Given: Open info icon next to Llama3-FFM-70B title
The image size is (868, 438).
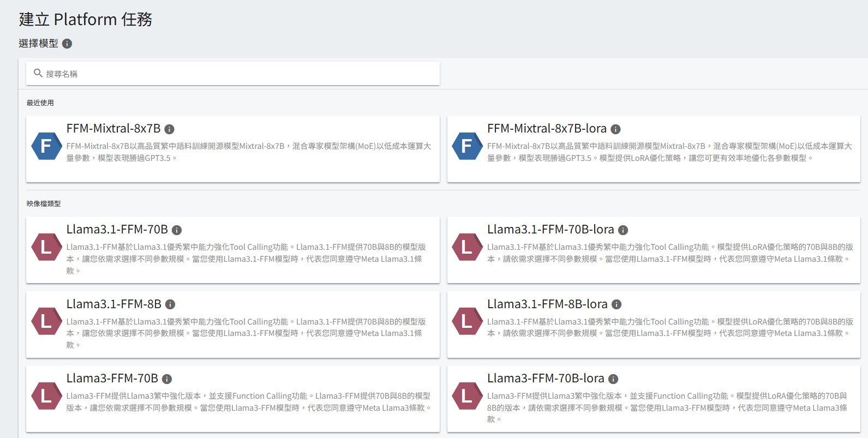Looking at the screenshot, I should [x=167, y=379].
